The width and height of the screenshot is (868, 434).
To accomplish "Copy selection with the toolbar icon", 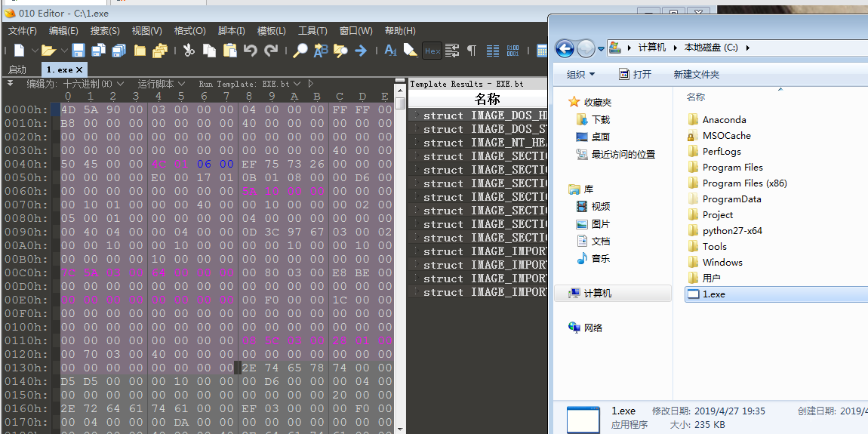I will click(x=209, y=51).
